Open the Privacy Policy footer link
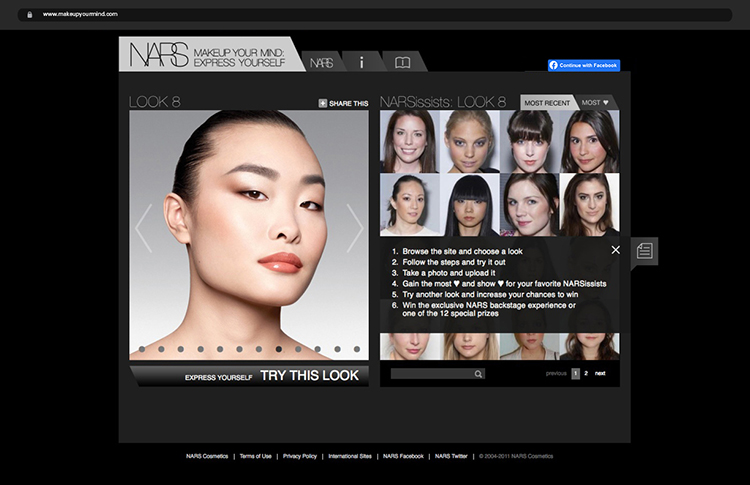Screen dimensions: 750x485 (x=300, y=456)
